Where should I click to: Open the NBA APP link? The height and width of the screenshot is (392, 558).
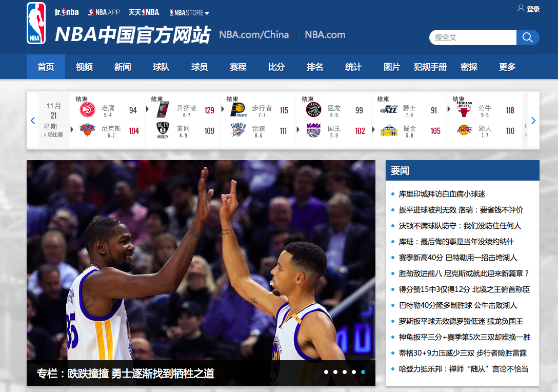pos(104,12)
